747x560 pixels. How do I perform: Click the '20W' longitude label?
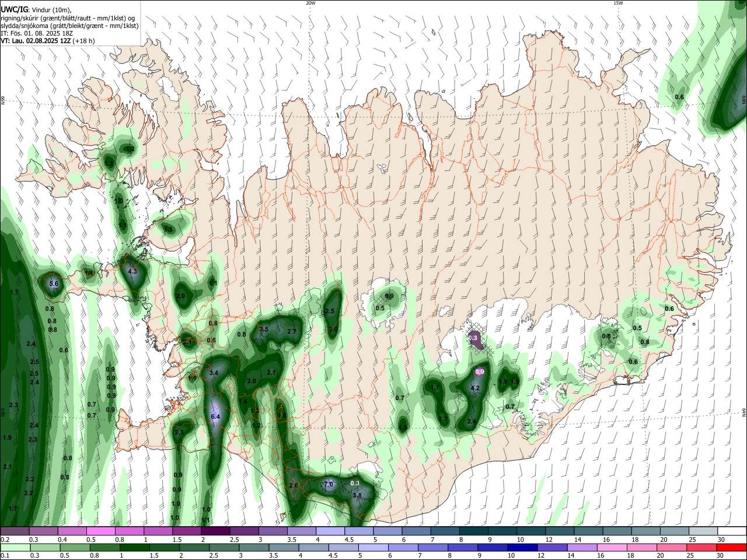310,3
